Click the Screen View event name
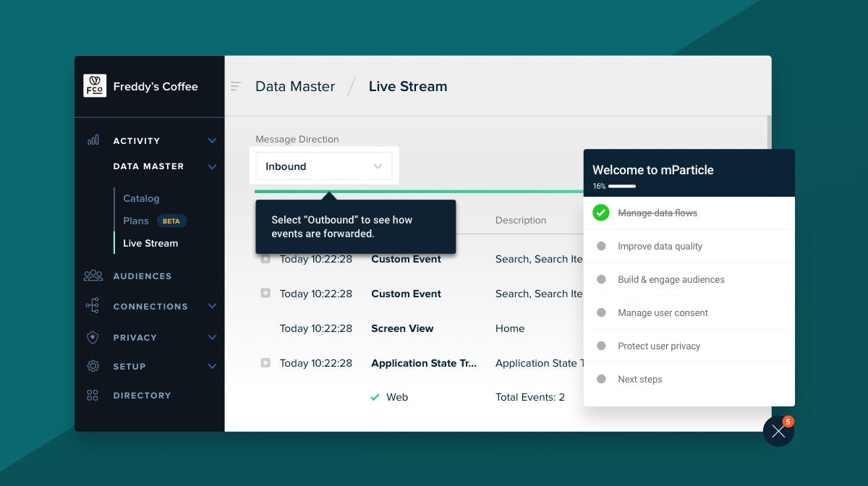 402,328
